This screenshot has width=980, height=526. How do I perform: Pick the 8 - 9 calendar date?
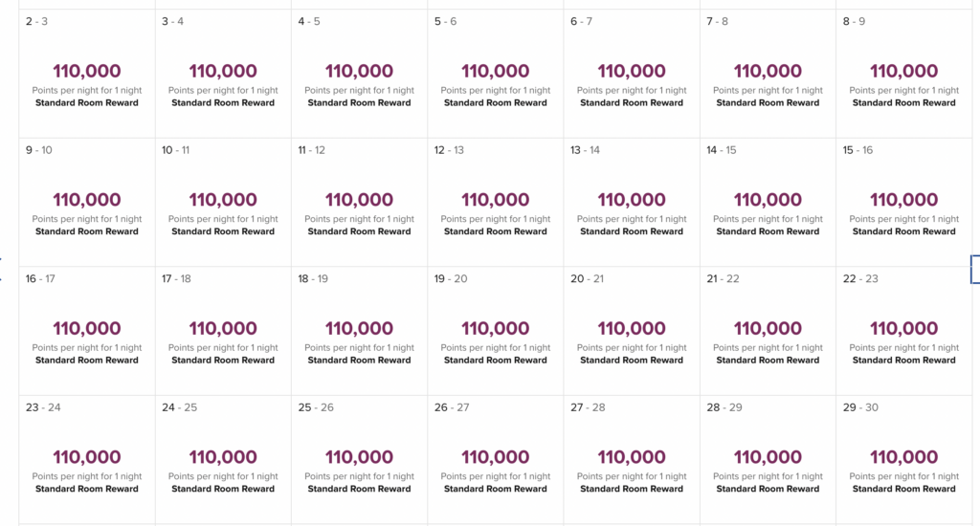coord(904,74)
